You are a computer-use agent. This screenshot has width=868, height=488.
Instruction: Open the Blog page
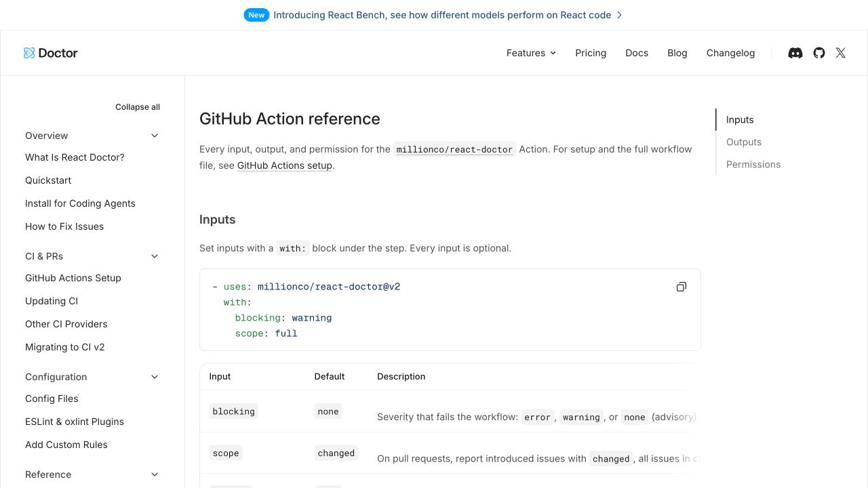click(677, 53)
